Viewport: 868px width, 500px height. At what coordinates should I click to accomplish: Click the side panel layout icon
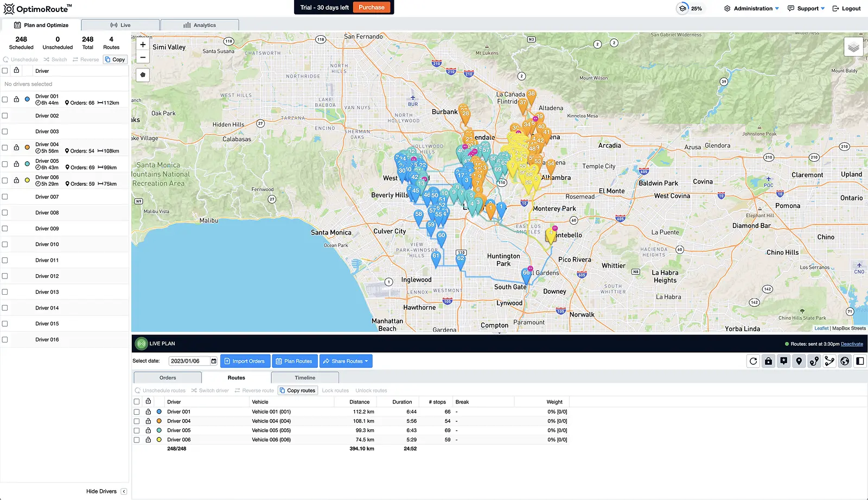tap(860, 361)
